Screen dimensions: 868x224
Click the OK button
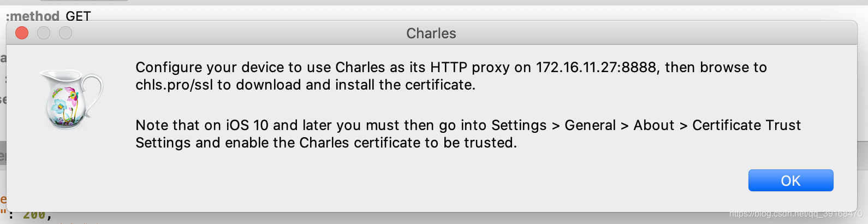pyautogui.click(x=790, y=181)
